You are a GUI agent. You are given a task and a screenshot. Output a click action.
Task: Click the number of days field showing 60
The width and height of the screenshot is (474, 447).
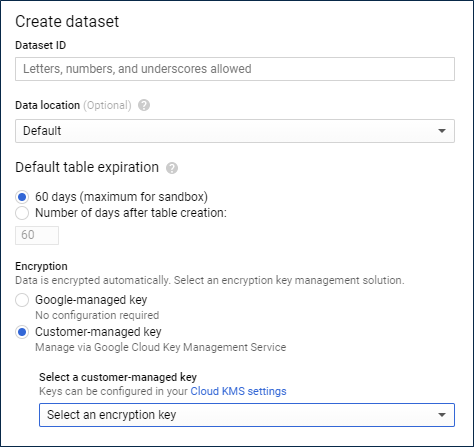click(37, 235)
